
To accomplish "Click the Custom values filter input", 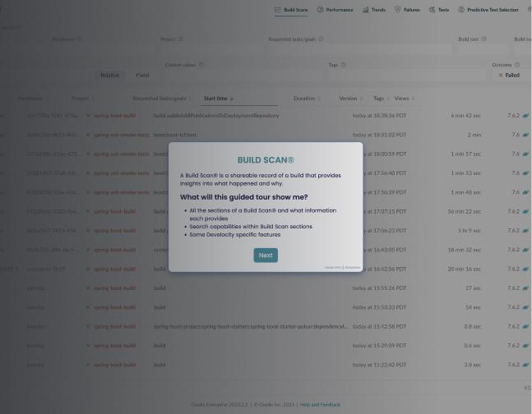I will click(x=243, y=75).
